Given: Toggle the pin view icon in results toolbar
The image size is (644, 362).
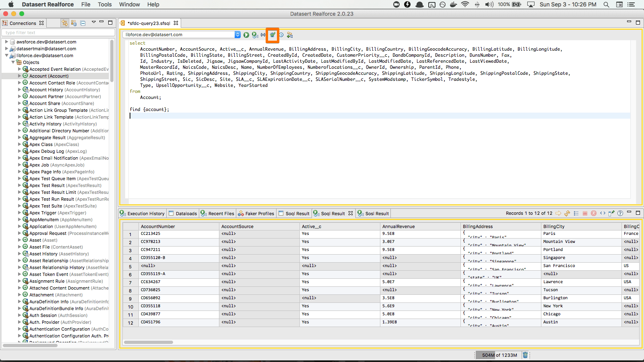Looking at the screenshot, I should (x=611, y=213).
